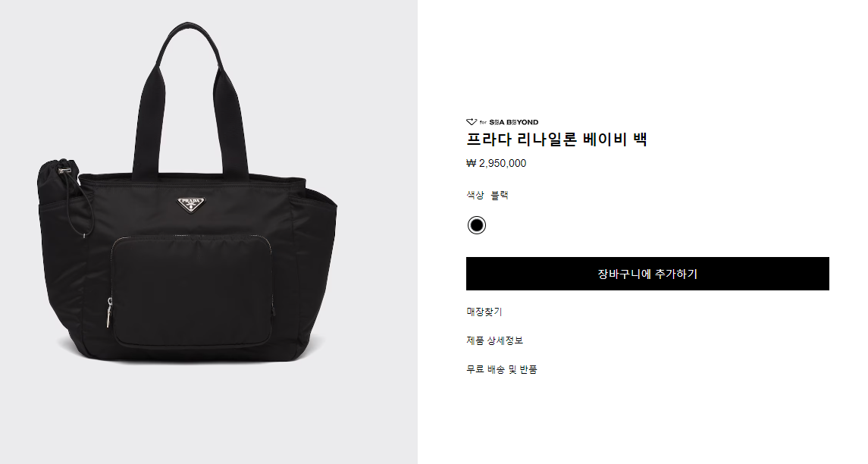
Task: Open the 매장찾기 store finder link
Action: [484, 312]
